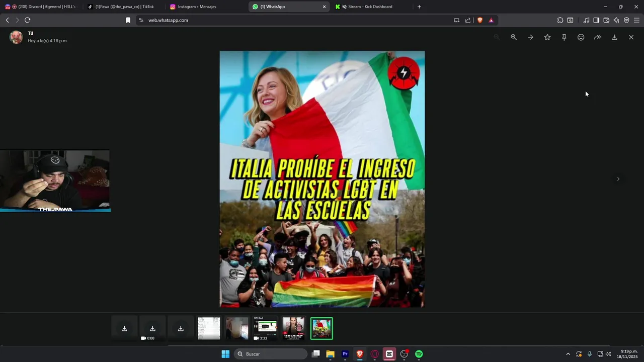Reload the WhatsApp page
The width and height of the screenshot is (644, 362).
tap(28, 20)
